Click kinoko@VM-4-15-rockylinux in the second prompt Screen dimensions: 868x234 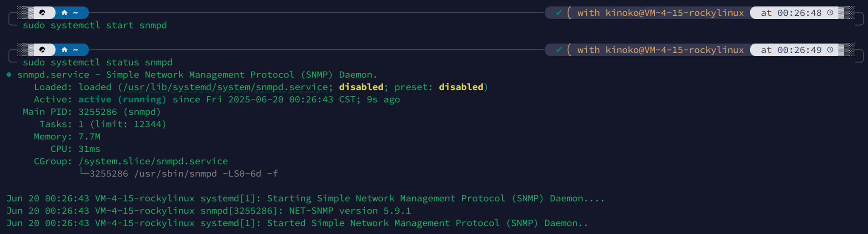675,50
